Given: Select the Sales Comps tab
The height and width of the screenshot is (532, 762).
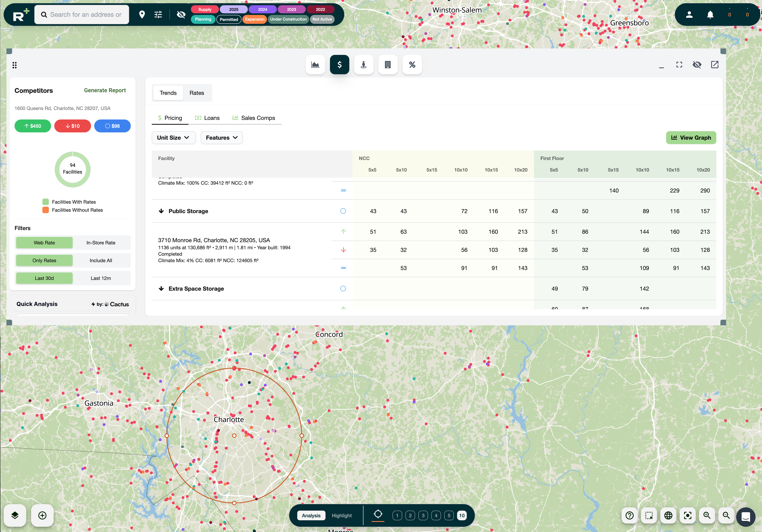Looking at the screenshot, I should (x=254, y=118).
